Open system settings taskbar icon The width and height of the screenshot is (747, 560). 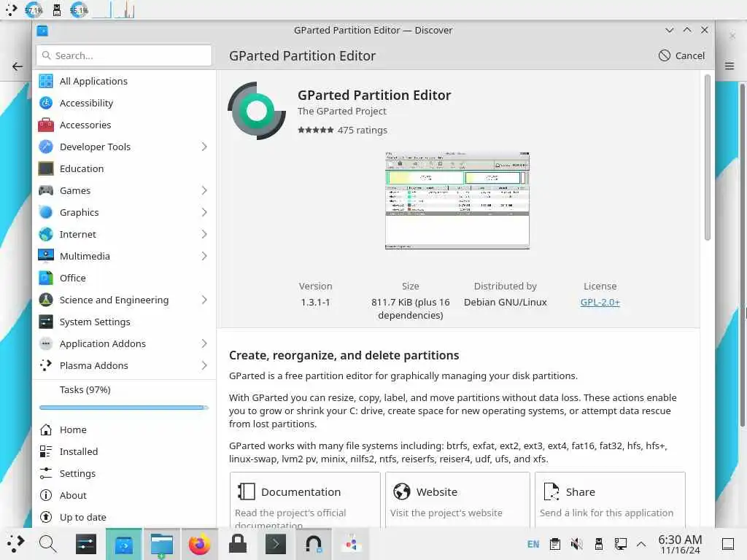pos(86,544)
